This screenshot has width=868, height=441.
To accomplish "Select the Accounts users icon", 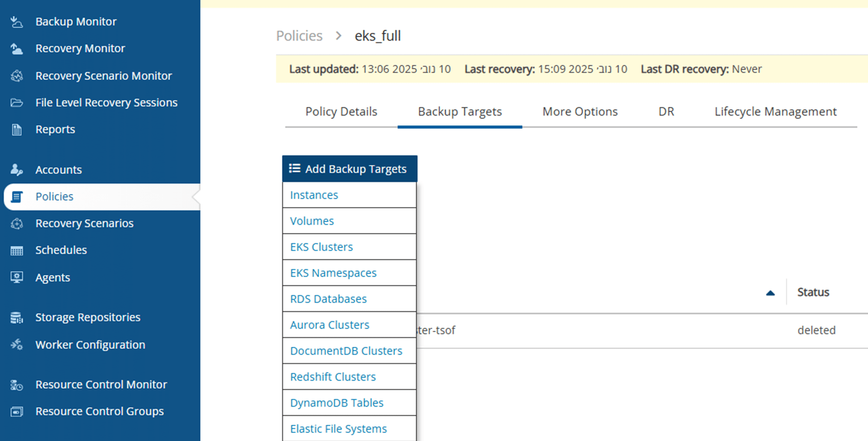I will pyautogui.click(x=17, y=169).
